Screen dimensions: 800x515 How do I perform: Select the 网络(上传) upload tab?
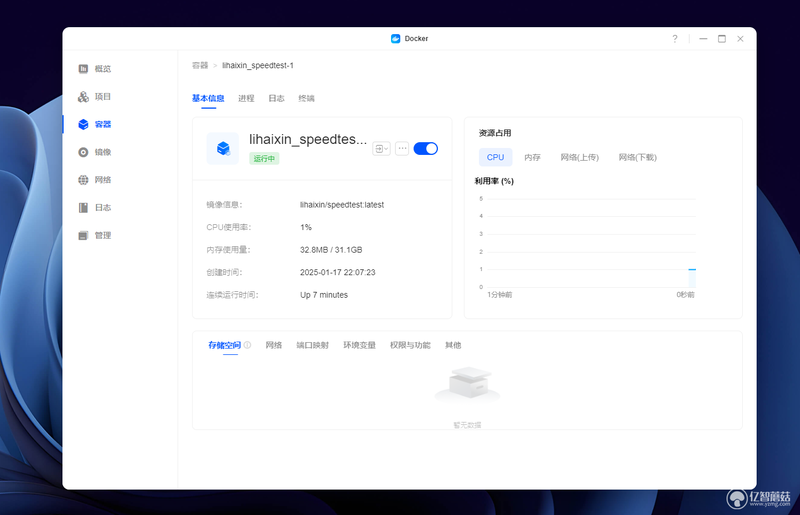pos(580,157)
